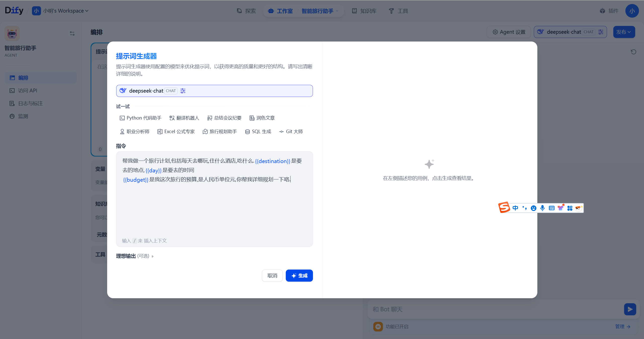Click the Sogou soft keyboard icon
Image resolution: width=644 pixels, height=339 pixels.
point(551,208)
